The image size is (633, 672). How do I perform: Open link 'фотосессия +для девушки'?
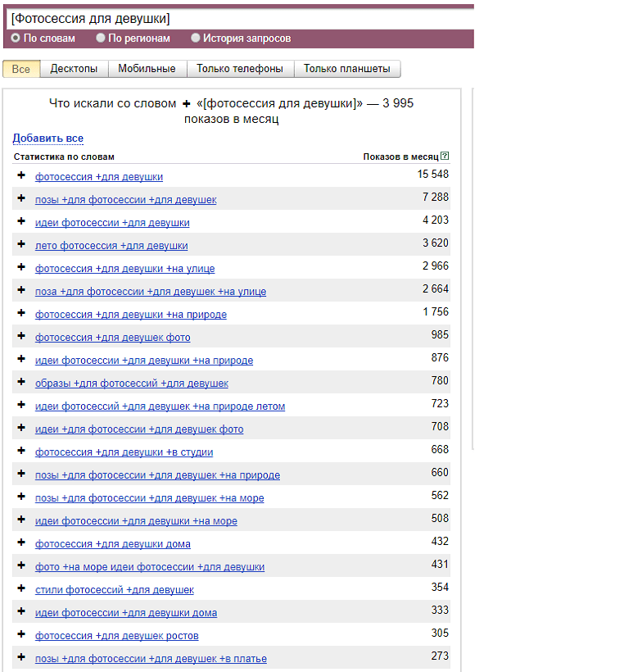(x=99, y=176)
